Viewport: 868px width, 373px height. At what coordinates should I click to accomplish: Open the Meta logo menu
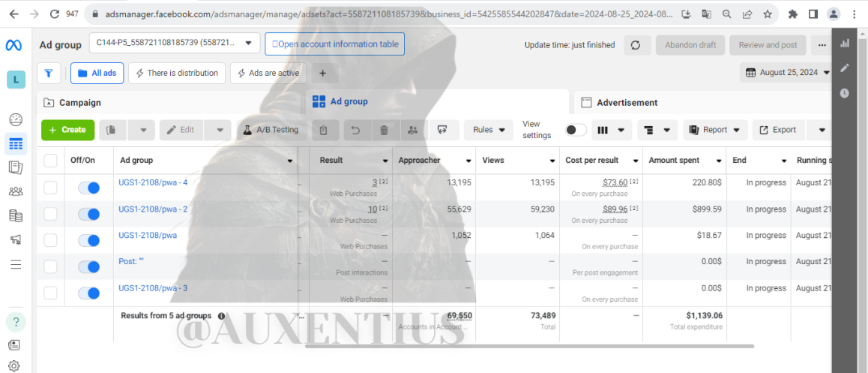coord(13,46)
